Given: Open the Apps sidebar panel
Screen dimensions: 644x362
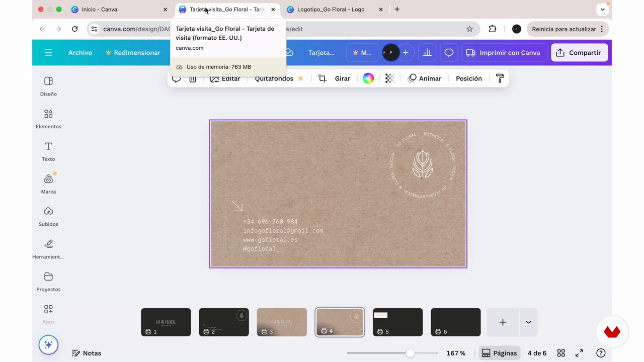Looking at the screenshot, I should [48, 315].
